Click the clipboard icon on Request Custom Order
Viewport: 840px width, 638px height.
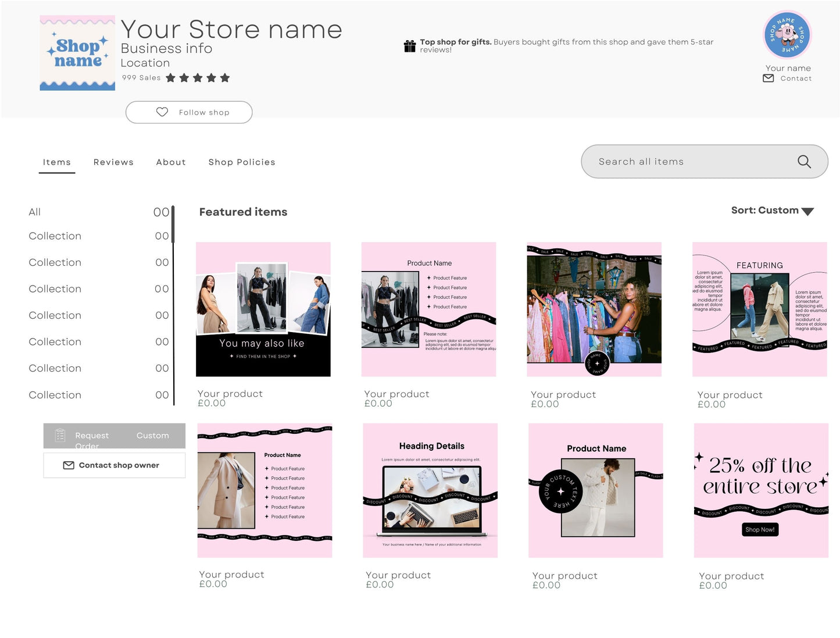coord(60,434)
